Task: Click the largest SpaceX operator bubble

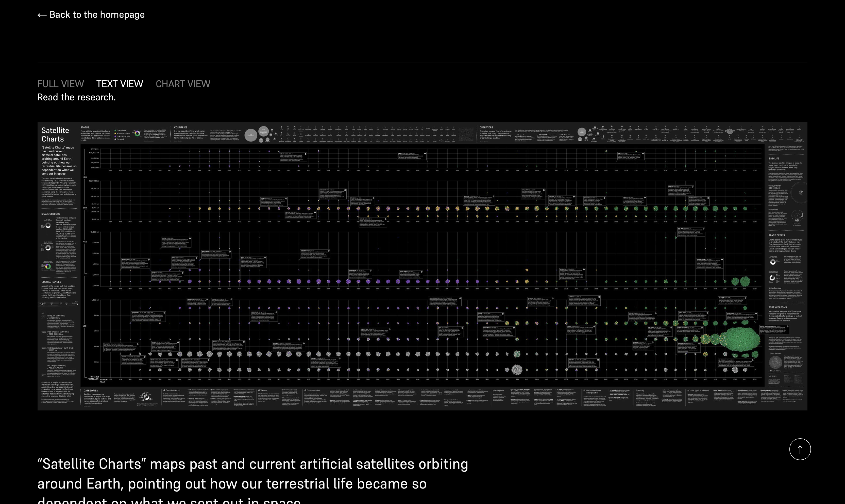Action: [582, 132]
